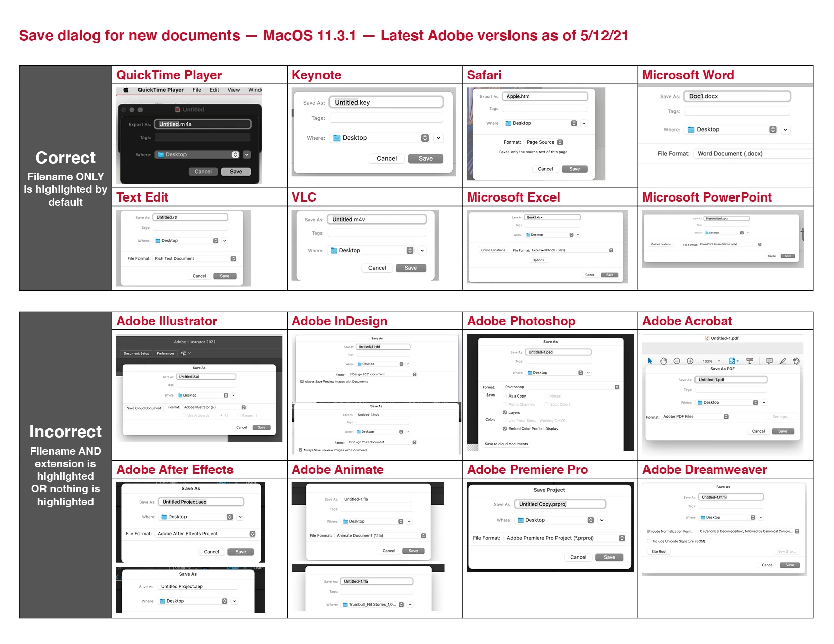The height and width of the screenshot is (644, 834).
Task: Select the All radio button in Illustrator dialog
Action: click(221, 415)
